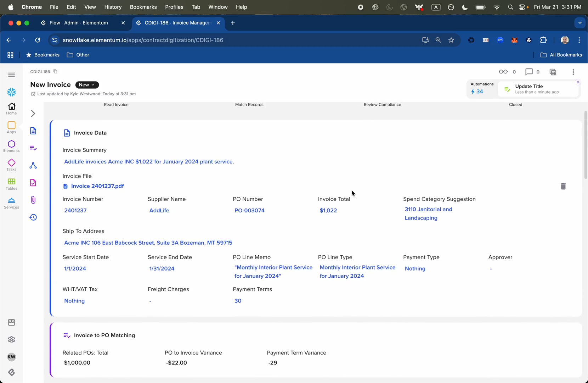Open Chrome extensions puzzle icon
588x383 pixels.
pos(543,40)
